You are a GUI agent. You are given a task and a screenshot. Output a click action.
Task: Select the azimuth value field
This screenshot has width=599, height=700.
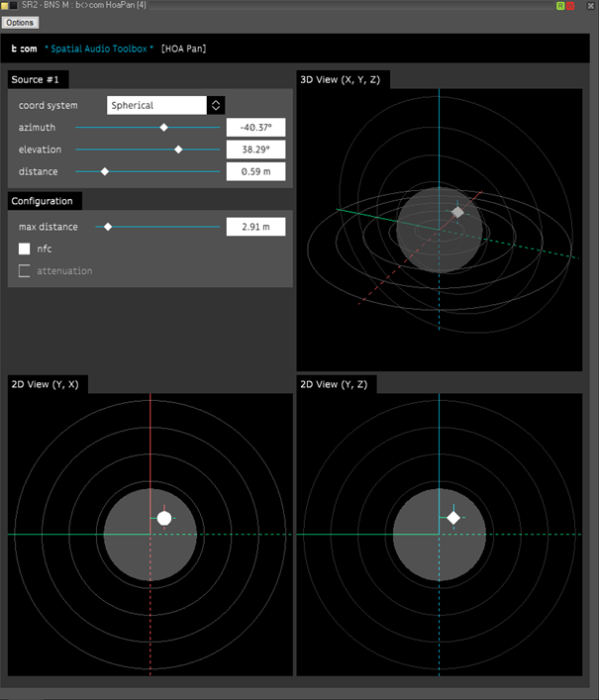[255, 127]
